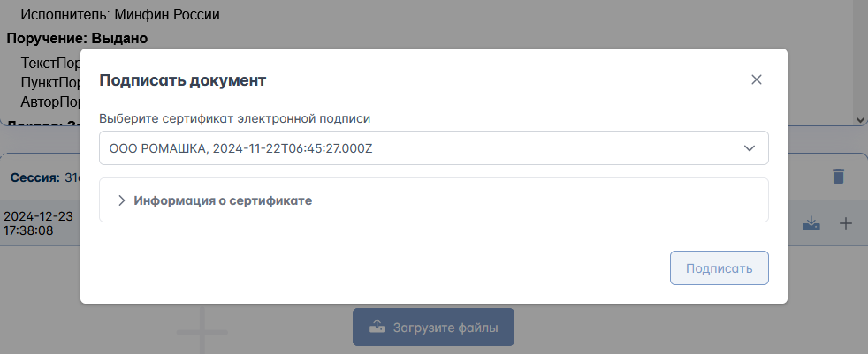Open the certificate selection combo box showing ООО РОМАШКА
Viewport: 868px width, 354px height.
pos(433,147)
